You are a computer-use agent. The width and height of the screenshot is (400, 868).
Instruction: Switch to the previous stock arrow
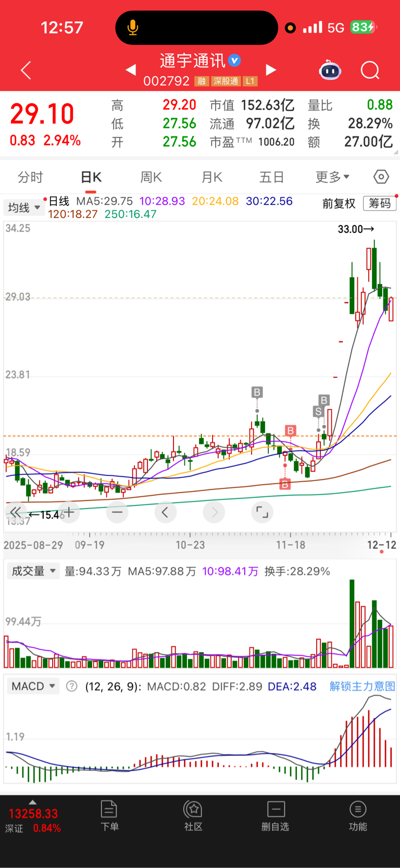pos(131,70)
